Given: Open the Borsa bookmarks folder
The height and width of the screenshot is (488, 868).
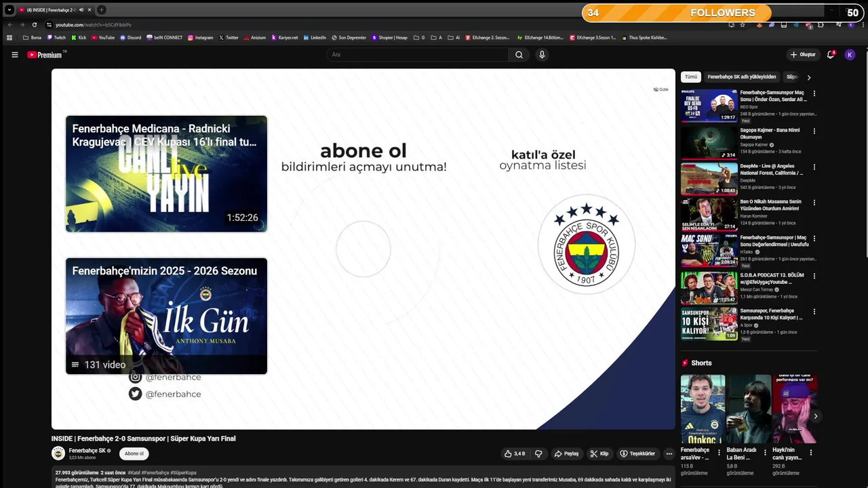Looking at the screenshot, I should click(32, 38).
